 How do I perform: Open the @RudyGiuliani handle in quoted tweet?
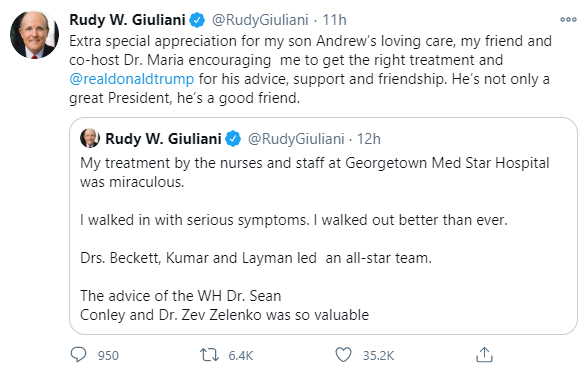click(x=296, y=139)
